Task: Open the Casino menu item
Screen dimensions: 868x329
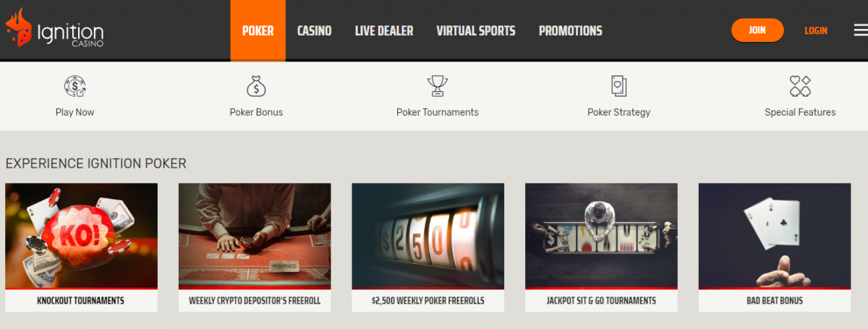Action: point(315,31)
